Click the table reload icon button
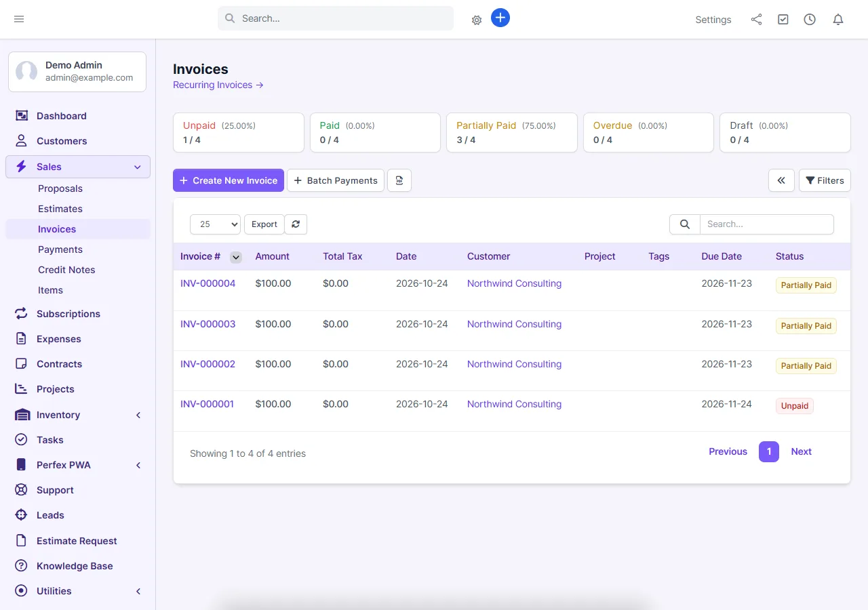868x610 pixels. 296,224
